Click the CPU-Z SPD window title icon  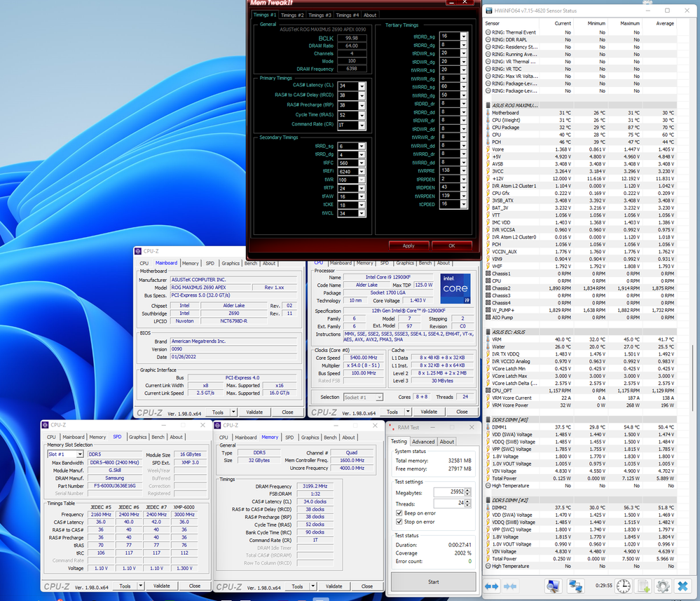click(x=45, y=425)
